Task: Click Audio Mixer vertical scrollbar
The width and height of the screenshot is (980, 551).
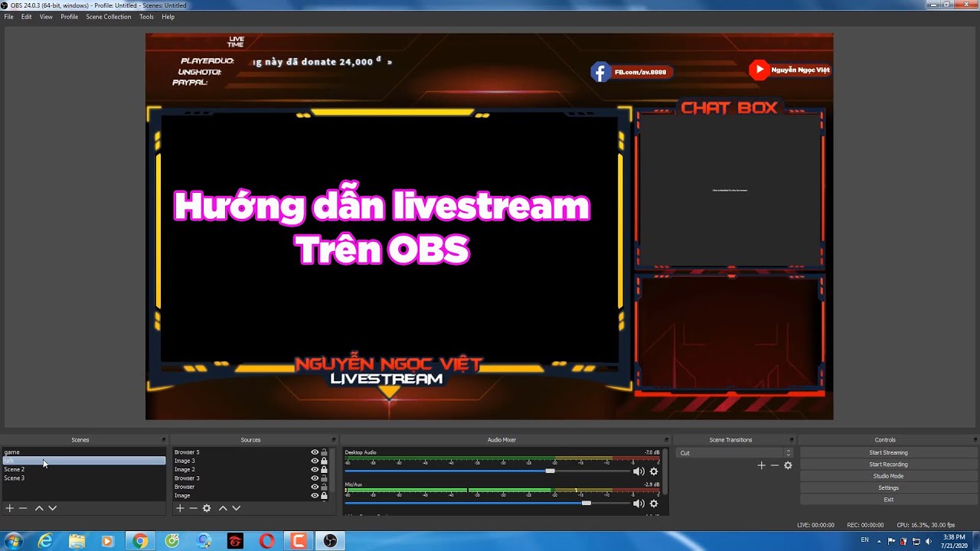Action: coord(664,471)
